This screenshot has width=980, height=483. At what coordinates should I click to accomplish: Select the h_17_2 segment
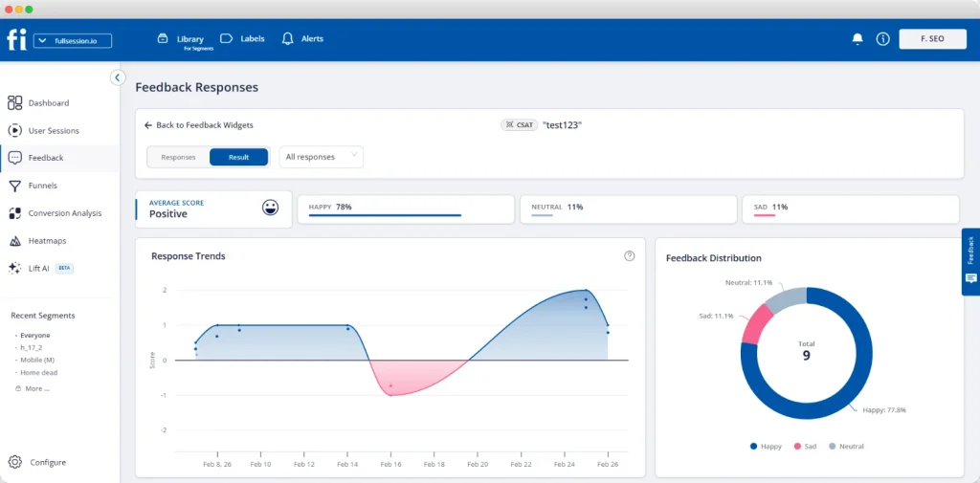tap(32, 347)
